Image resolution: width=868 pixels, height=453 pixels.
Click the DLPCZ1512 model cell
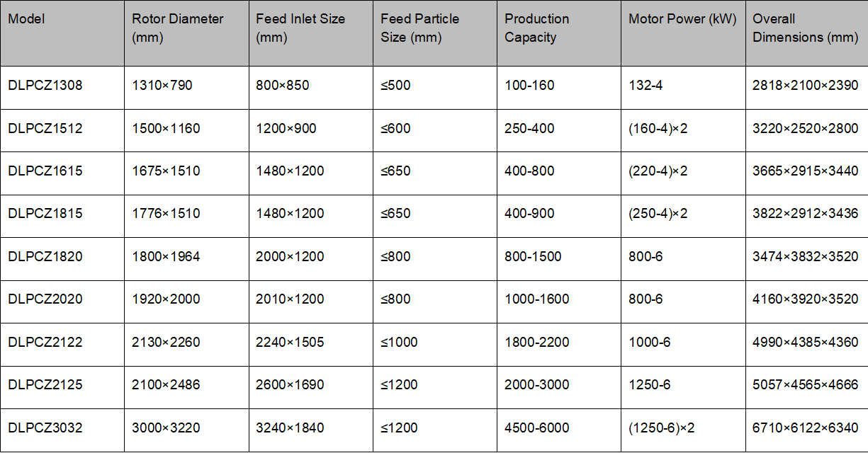click(x=62, y=130)
